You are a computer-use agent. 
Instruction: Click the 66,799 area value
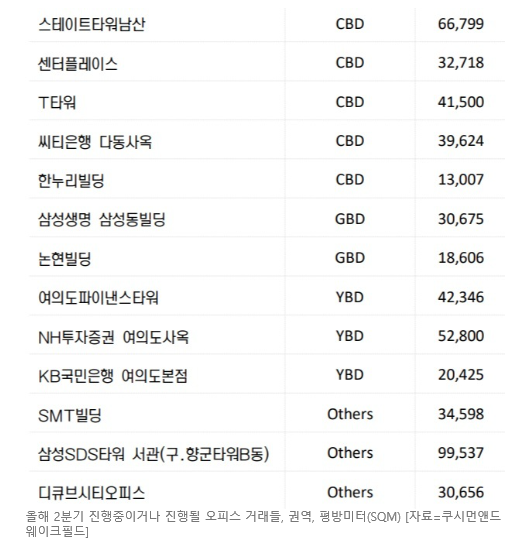click(x=461, y=24)
